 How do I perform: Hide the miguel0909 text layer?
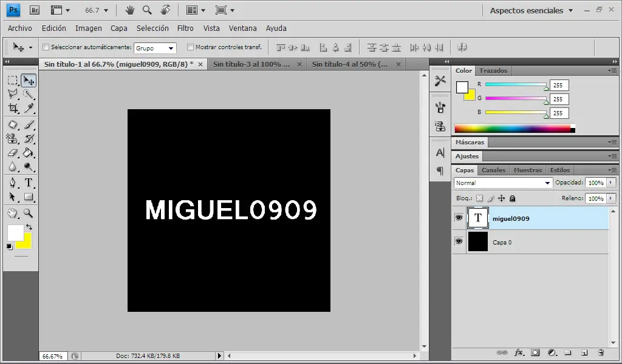[459, 218]
